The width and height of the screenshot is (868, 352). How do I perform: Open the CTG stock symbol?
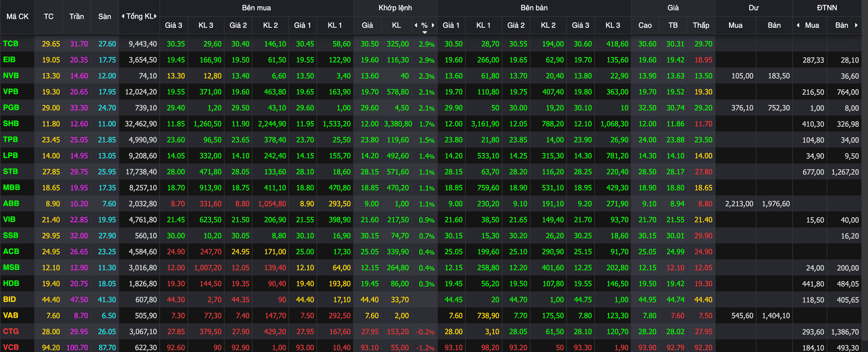[11, 331]
